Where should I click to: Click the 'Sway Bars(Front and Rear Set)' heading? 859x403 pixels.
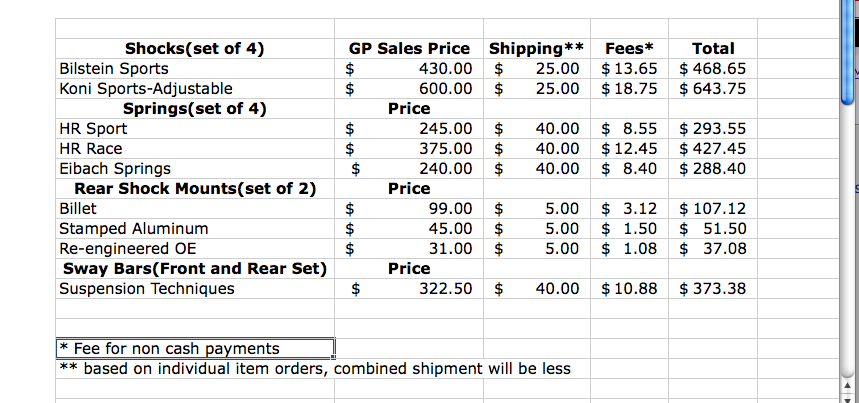(x=195, y=268)
